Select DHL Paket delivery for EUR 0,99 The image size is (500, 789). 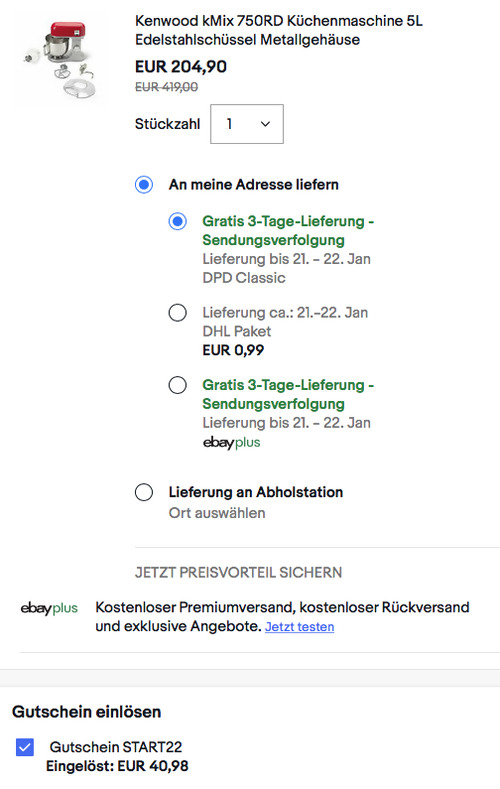(x=178, y=312)
